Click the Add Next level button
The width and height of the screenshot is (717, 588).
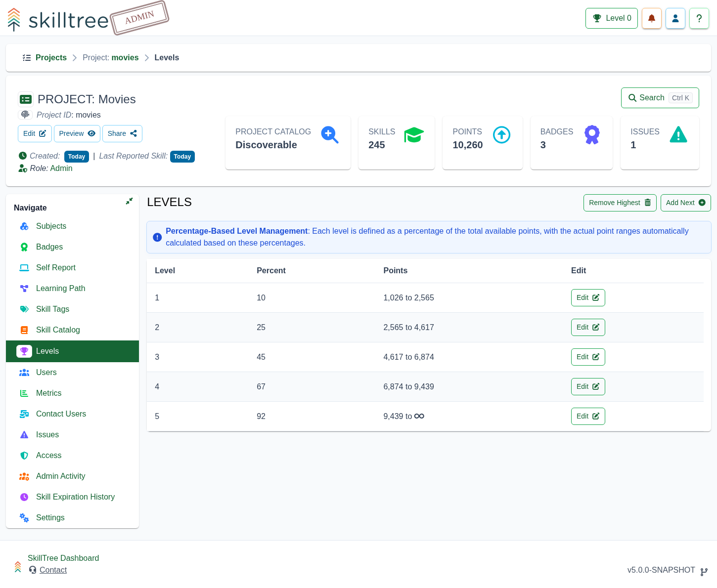686,203
